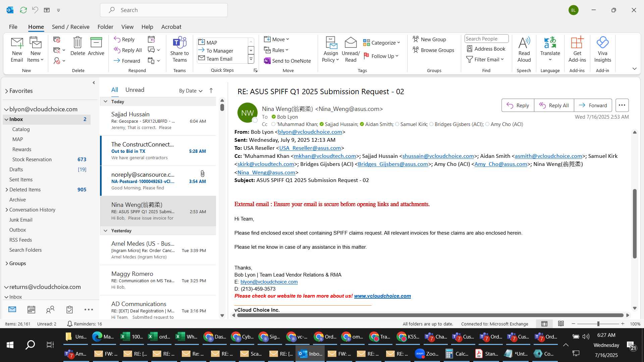Open Rules dropdown
The image size is (644, 362).
[276, 50]
